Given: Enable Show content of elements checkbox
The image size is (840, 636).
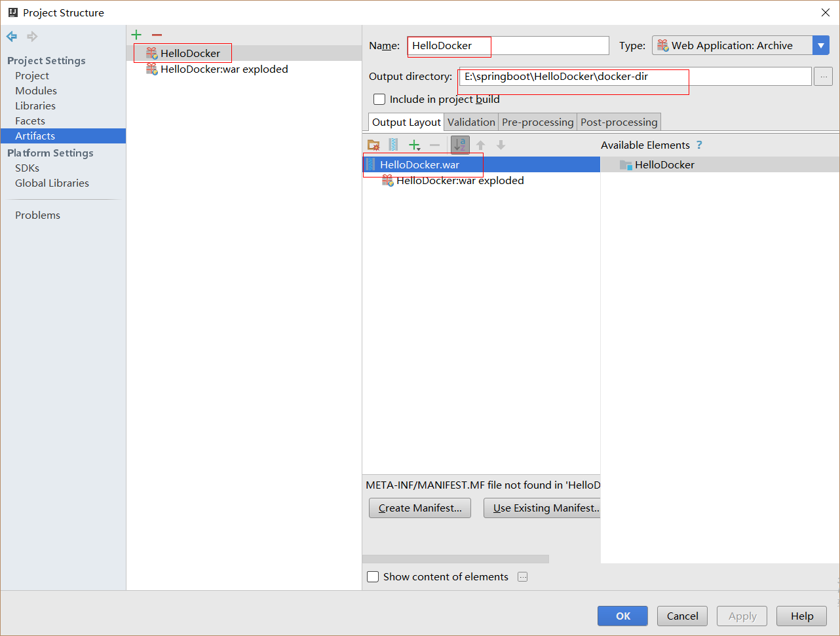Looking at the screenshot, I should click(373, 576).
